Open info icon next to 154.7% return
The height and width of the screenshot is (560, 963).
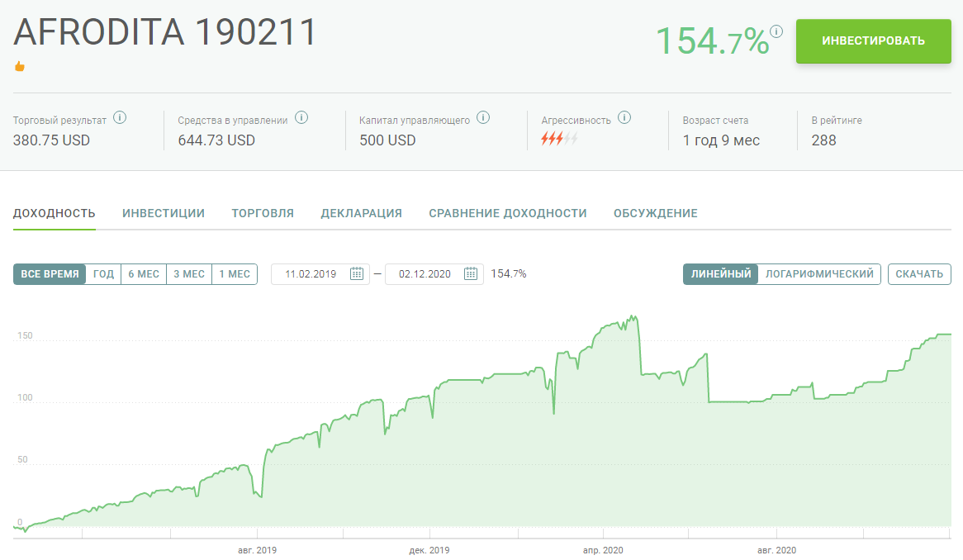[776, 31]
